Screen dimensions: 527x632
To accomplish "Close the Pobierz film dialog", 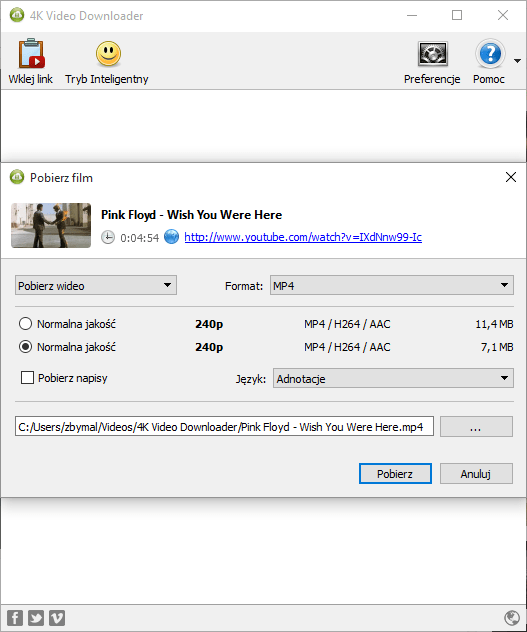I will pyautogui.click(x=511, y=177).
